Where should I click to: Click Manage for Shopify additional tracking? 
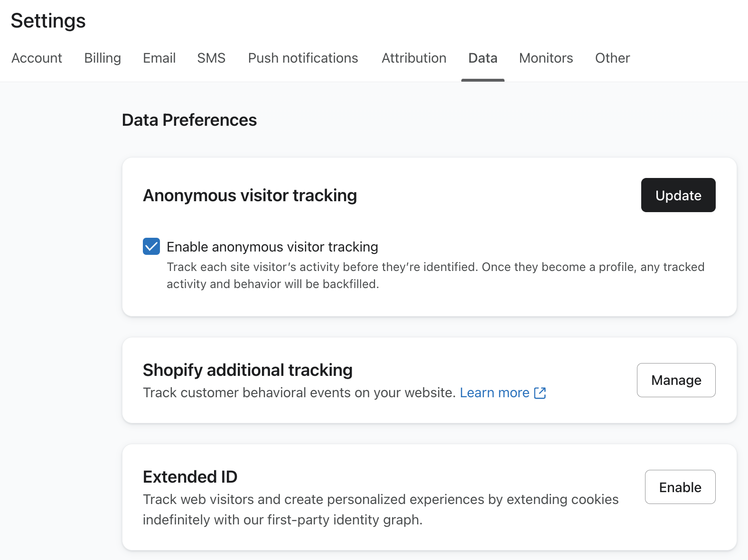pyautogui.click(x=676, y=380)
